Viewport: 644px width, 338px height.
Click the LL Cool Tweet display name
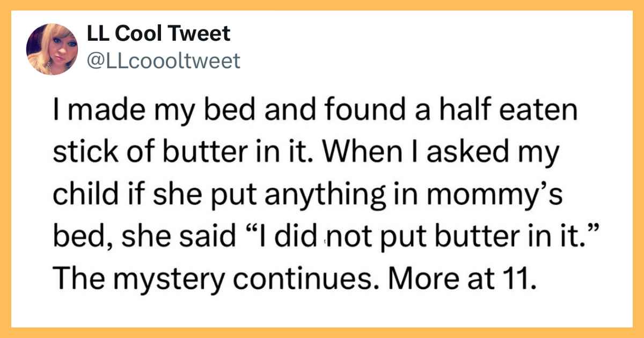pyautogui.click(x=158, y=34)
